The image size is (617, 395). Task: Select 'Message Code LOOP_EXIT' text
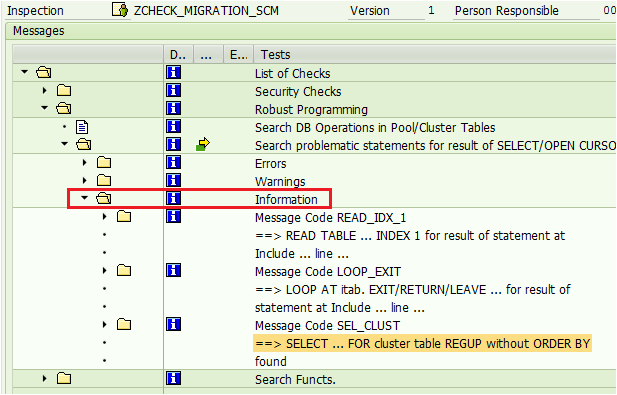tap(328, 272)
